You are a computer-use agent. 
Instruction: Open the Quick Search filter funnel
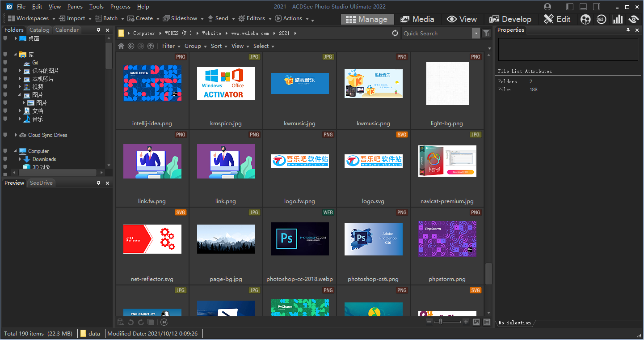[486, 33]
